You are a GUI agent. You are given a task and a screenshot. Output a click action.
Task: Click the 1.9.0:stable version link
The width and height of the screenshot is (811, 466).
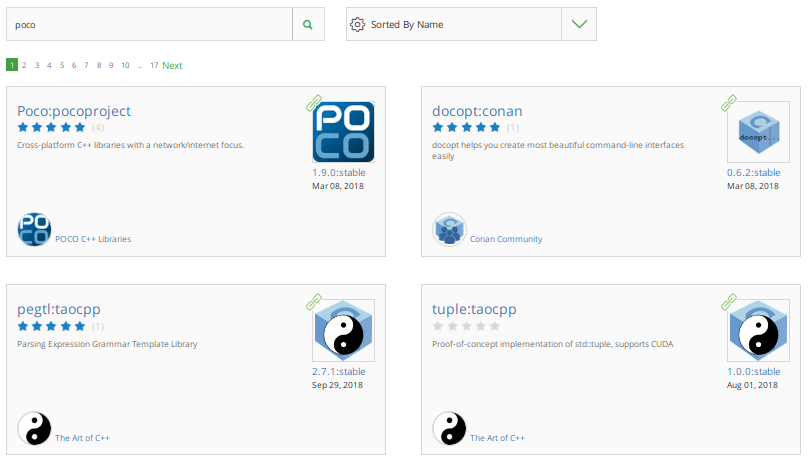click(339, 173)
